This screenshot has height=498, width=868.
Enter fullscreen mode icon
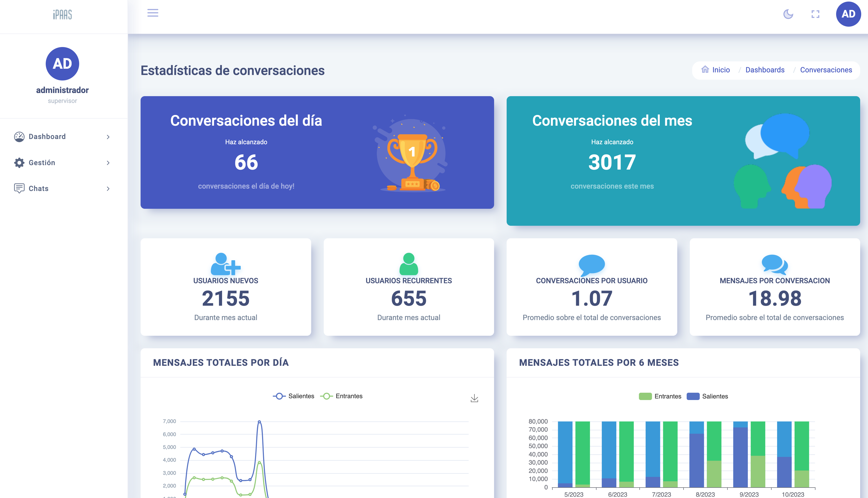tap(815, 14)
